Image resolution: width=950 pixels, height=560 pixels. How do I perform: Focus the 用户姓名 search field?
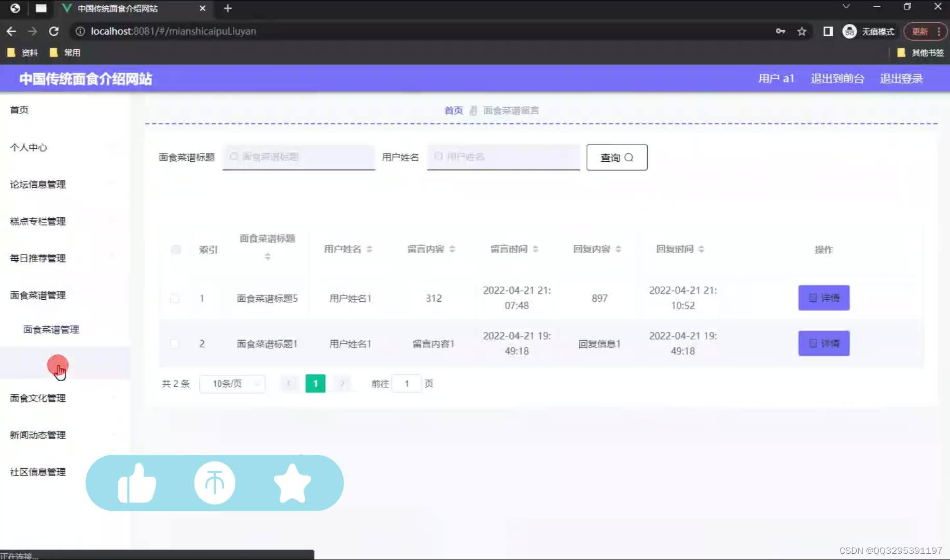tap(504, 157)
